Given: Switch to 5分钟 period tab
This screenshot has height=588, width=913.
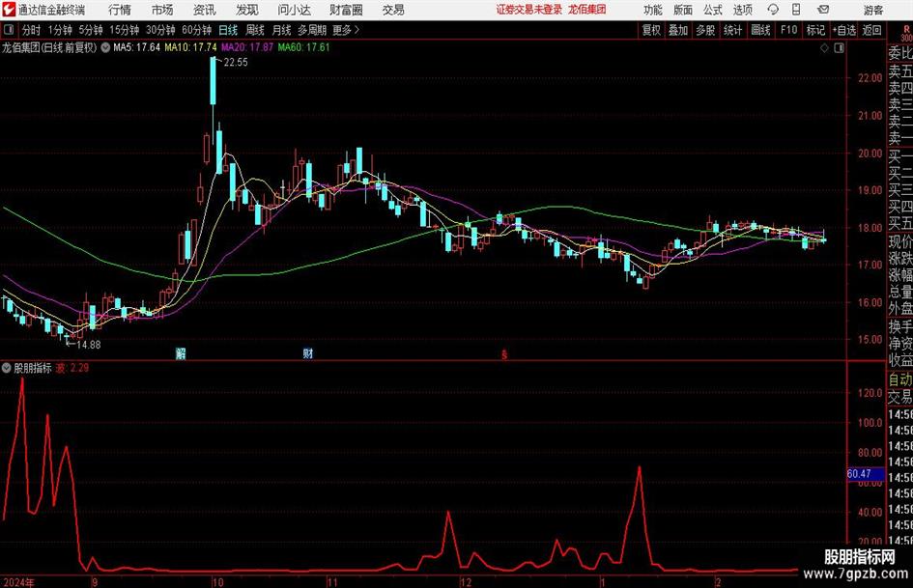Looking at the screenshot, I should pos(91,30).
